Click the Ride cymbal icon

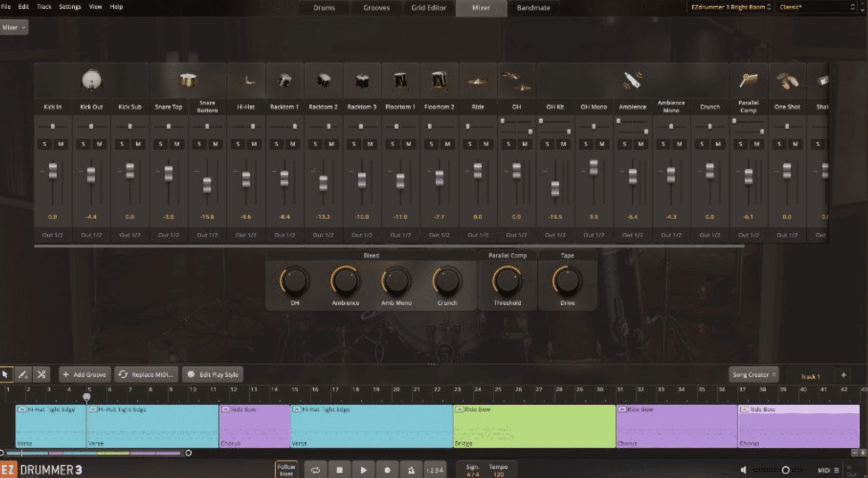click(478, 82)
